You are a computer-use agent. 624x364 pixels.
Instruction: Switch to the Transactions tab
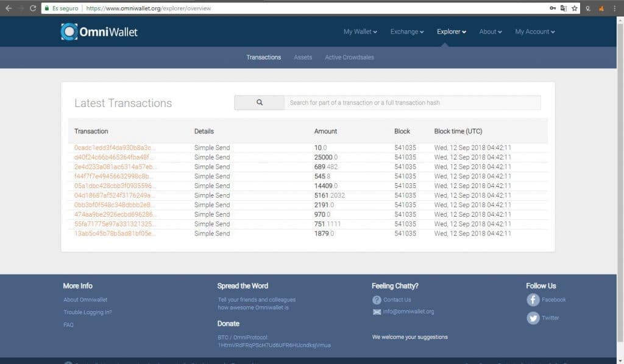pos(263,57)
